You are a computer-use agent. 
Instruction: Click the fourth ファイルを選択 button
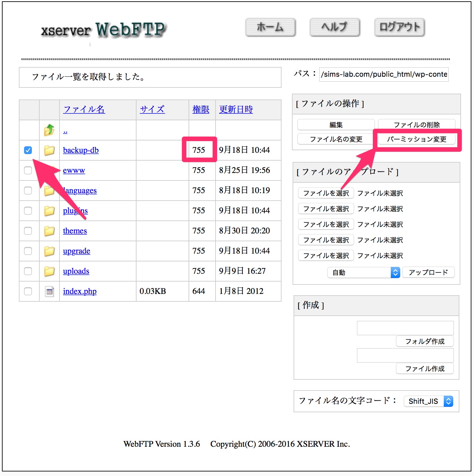(x=326, y=240)
